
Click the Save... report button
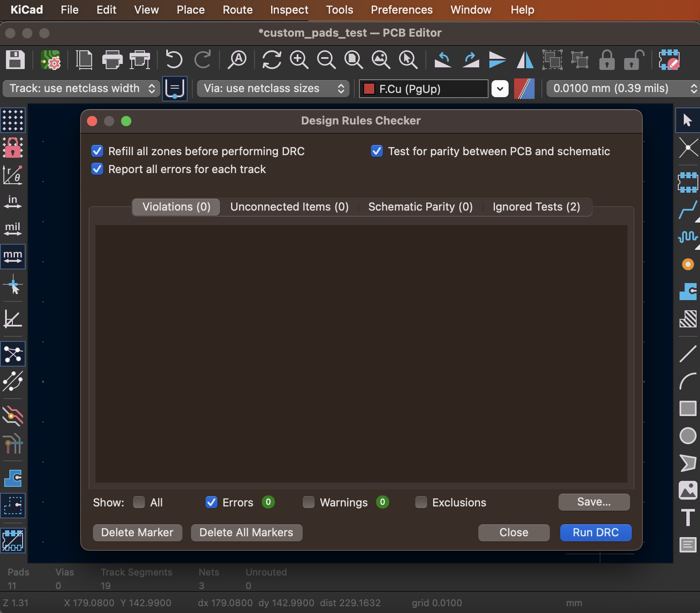tap(594, 502)
